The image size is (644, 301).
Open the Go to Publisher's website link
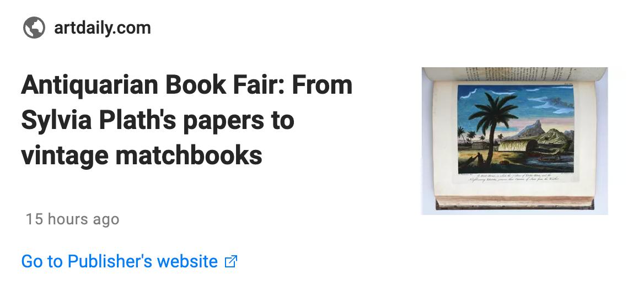(x=130, y=261)
